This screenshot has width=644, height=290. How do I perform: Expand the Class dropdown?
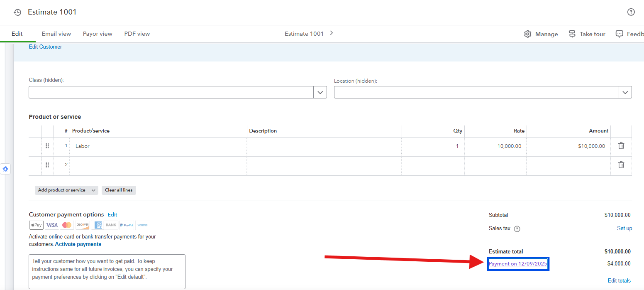pos(320,92)
